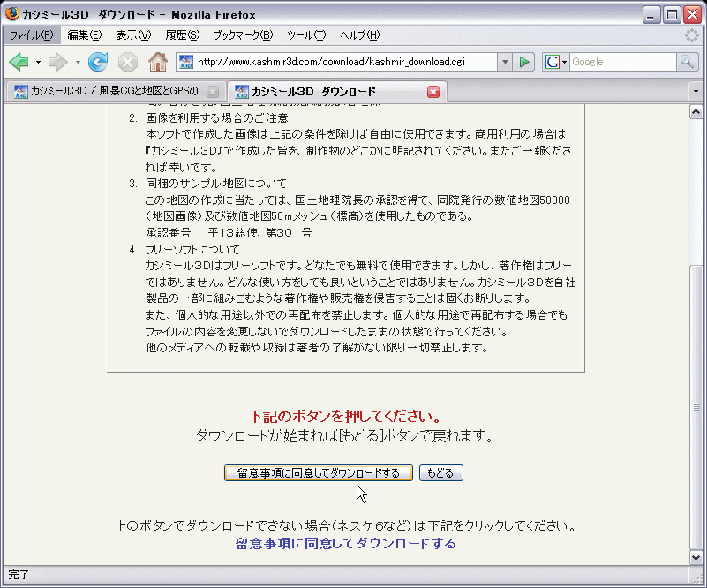Reload the page with the refresh icon
The height and width of the screenshot is (588, 707).
pyautogui.click(x=98, y=62)
